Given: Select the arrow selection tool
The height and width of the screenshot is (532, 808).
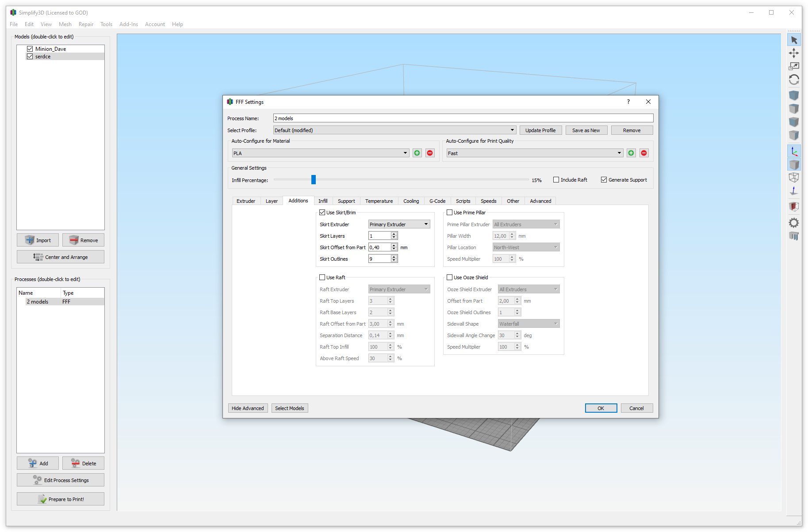Looking at the screenshot, I should point(794,40).
